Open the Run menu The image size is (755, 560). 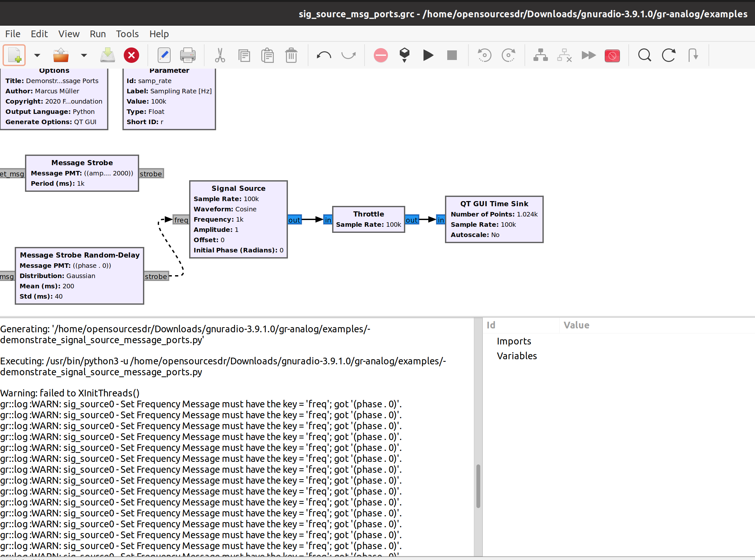coord(97,34)
